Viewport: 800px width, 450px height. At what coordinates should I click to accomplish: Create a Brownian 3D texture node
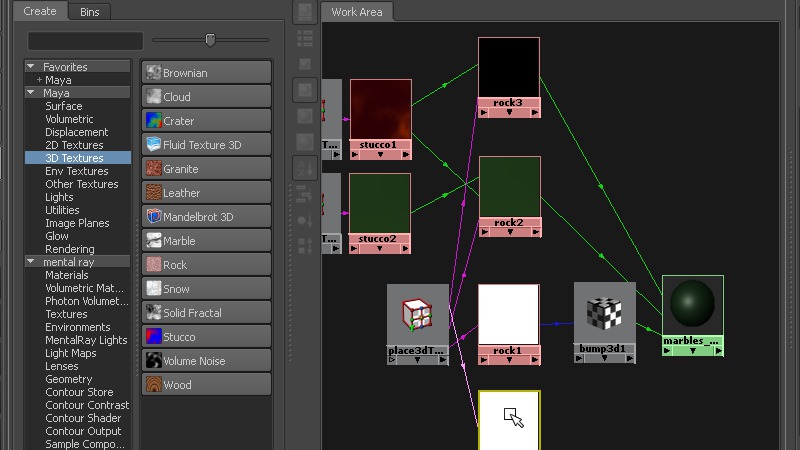206,73
